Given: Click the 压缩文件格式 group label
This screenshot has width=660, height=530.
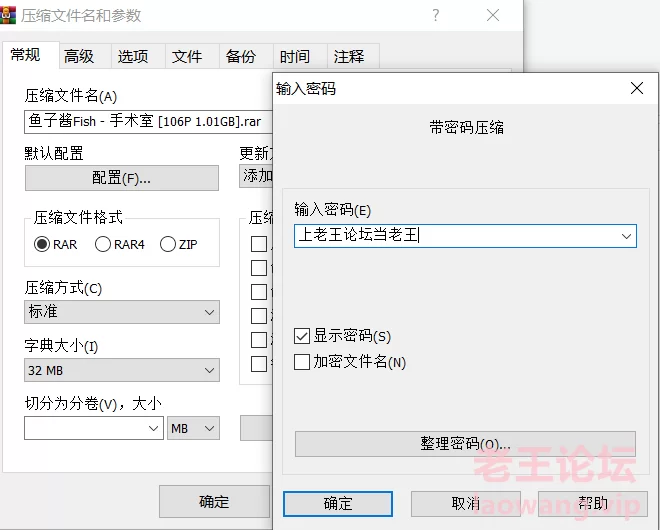Looking at the screenshot, I should click(78, 218).
